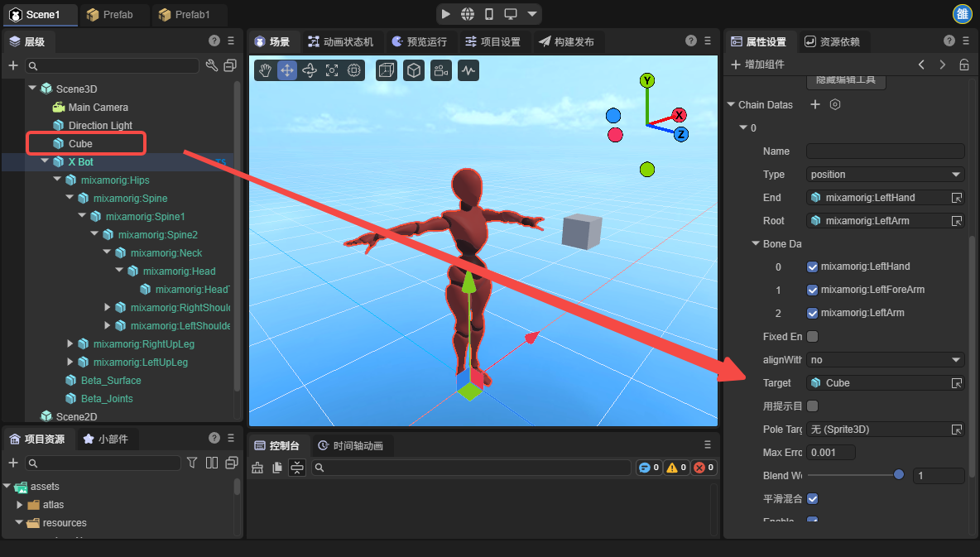This screenshot has height=557, width=980.
Task: Add a new Chain Datas entry
Action: [x=814, y=105]
